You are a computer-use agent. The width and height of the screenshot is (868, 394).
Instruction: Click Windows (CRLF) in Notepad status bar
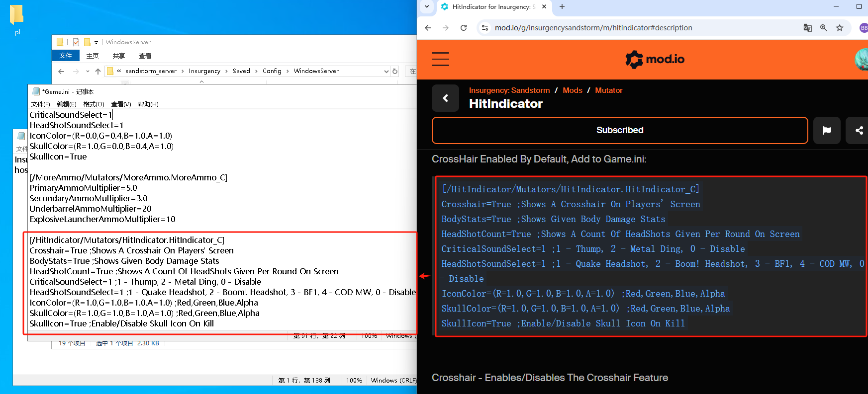pyautogui.click(x=393, y=381)
